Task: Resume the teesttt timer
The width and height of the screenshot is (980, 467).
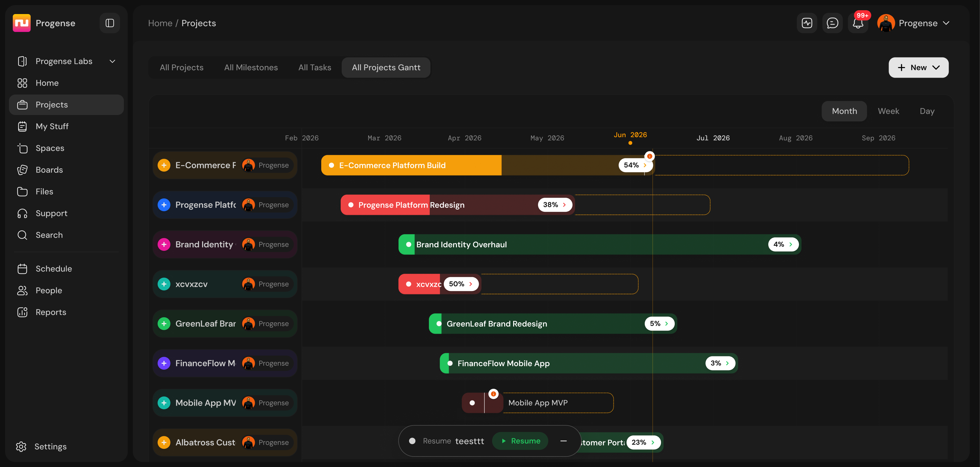Action: tap(520, 441)
